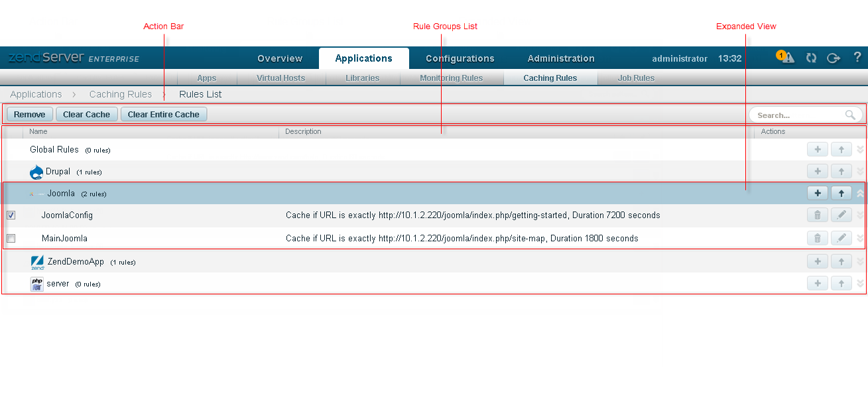Open the Monitoring Rules sub-tab

[451, 78]
